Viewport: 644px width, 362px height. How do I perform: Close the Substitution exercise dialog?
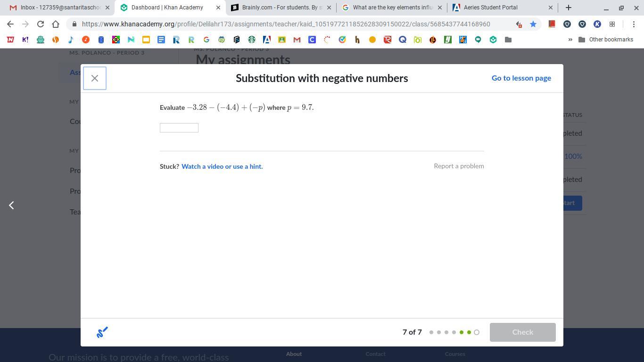coord(95,78)
